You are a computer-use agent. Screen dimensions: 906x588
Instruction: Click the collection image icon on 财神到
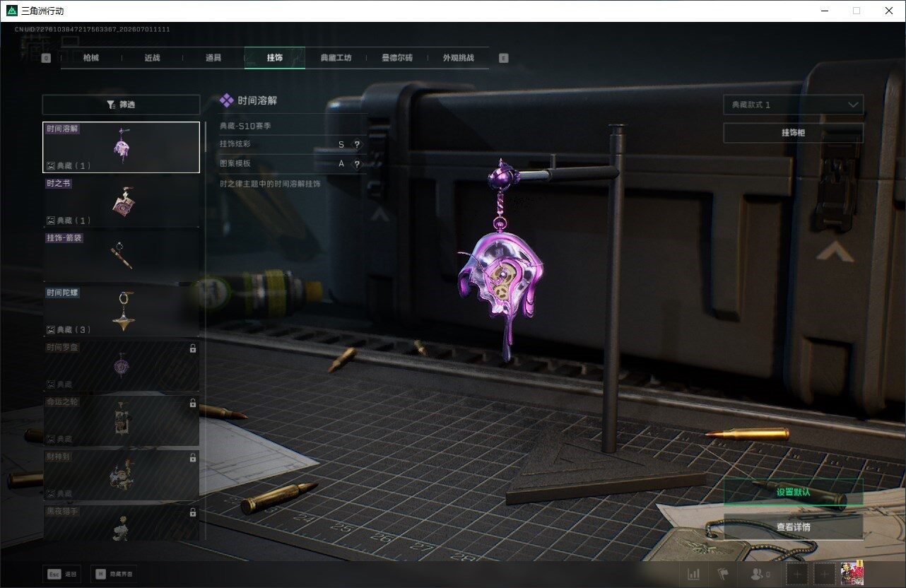51,493
